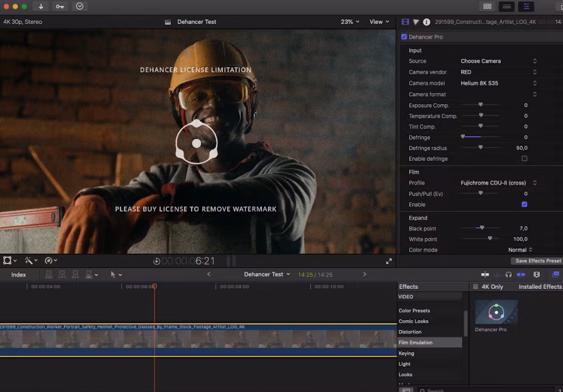Click the Defringe radius value 50,0
This screenshot has height=392, width=563.
pos(522,148)
